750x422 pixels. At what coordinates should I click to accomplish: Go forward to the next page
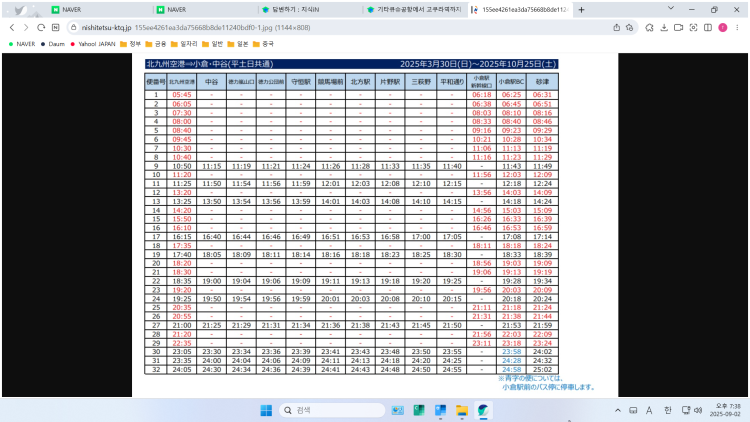click(x=26, y=28)
